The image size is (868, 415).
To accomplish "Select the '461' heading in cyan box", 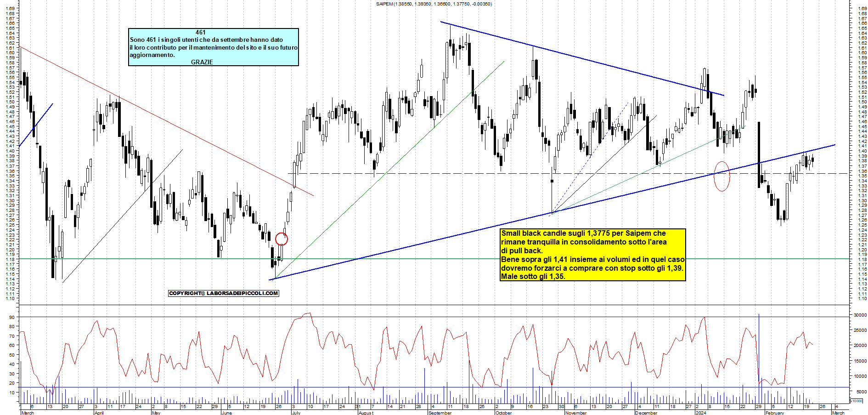I will 200,32.
